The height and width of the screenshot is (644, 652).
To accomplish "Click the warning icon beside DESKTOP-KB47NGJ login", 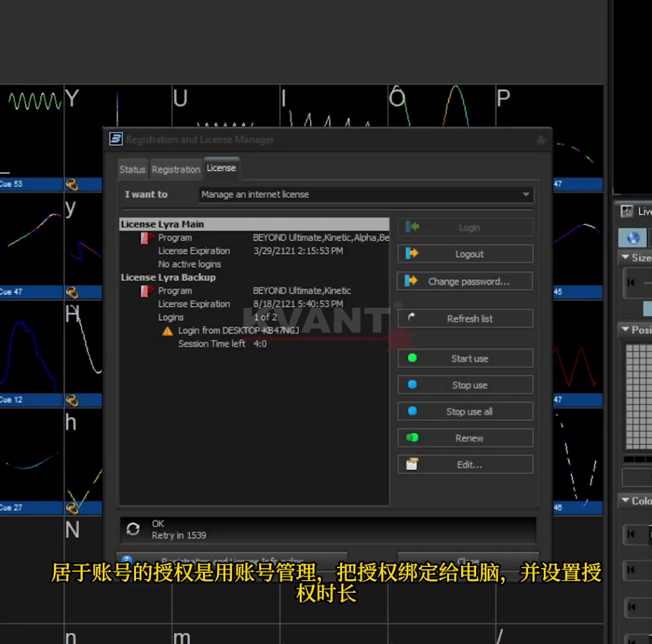I will [x=168, y=331].
